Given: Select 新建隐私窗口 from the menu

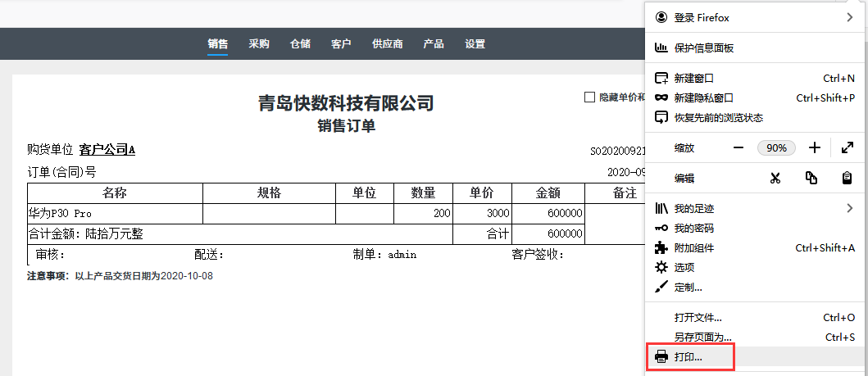Looking at the screenshot, I should pyautogui.click(x=703, y=97).
